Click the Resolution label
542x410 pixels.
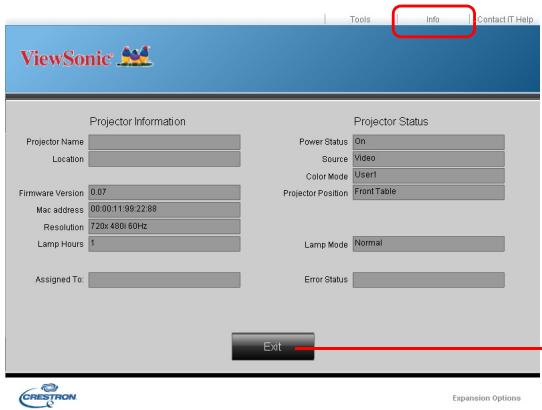[64, 227]
